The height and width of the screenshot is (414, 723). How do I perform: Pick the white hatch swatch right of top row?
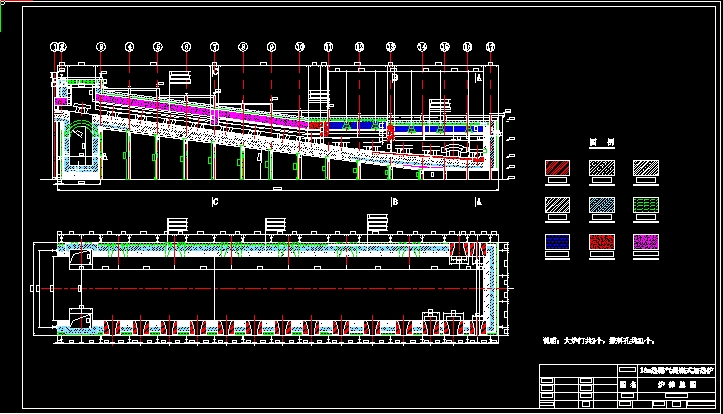click(x=646, y=168)
